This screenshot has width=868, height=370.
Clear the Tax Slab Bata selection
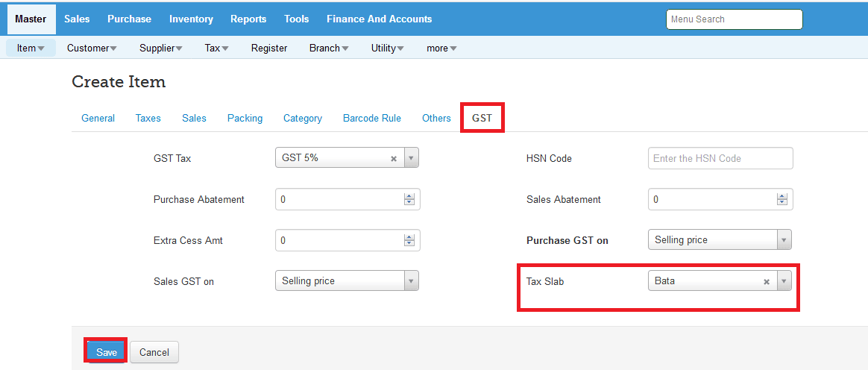(767, 282)
